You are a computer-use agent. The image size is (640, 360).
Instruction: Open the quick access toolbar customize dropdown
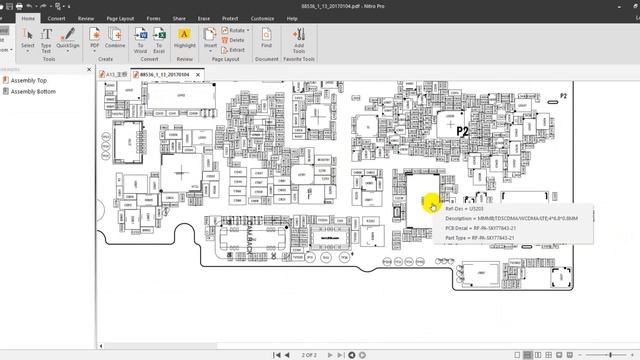[x=69, y=7]
